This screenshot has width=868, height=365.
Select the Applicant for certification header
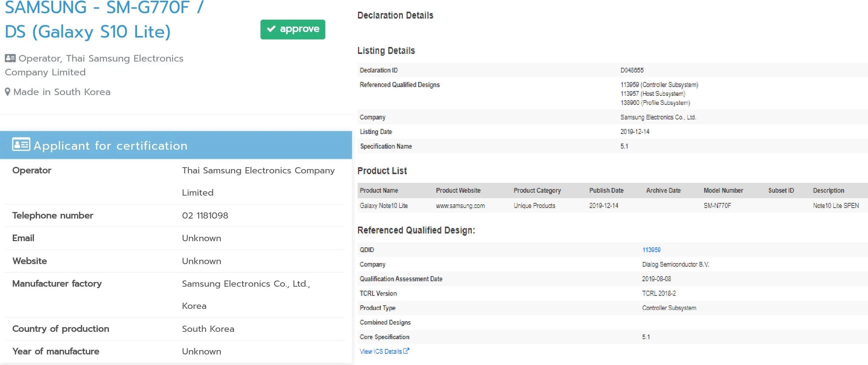point(176,145)
